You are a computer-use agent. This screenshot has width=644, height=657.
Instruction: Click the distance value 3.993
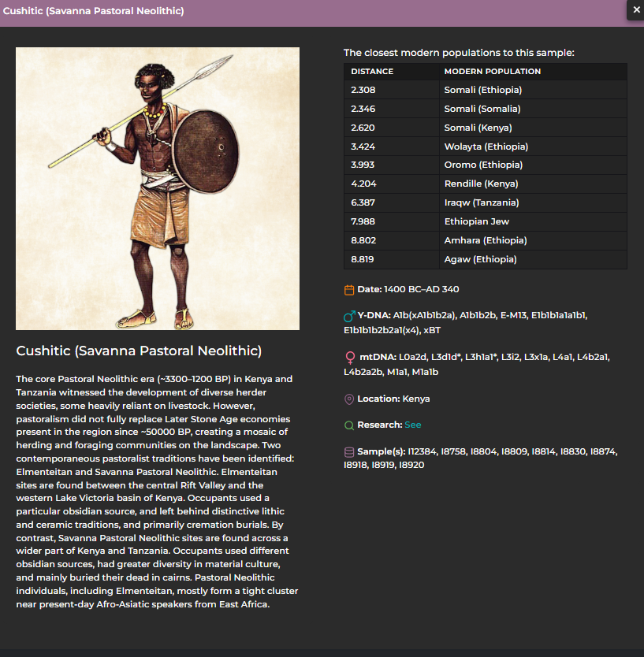(x=363, y=165)
